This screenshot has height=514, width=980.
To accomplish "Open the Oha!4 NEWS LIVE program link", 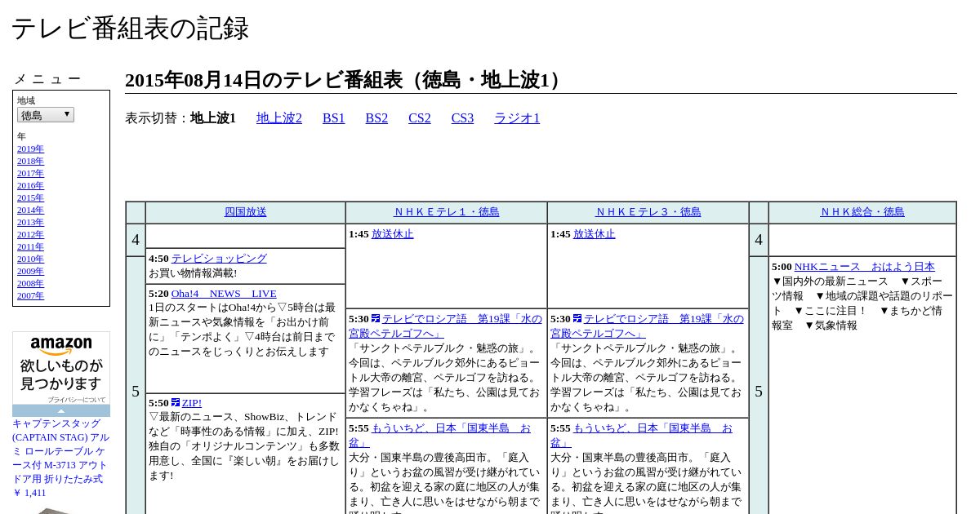I will [224, 294].
